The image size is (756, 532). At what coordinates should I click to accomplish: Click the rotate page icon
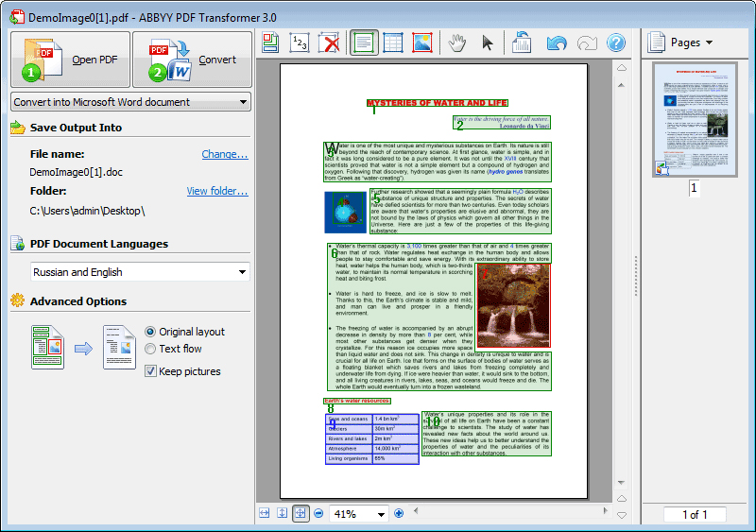522,43
